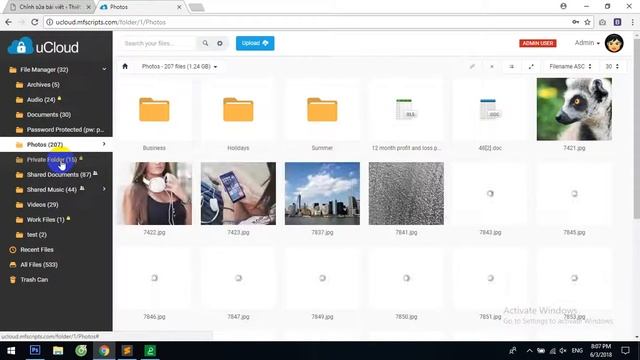The image size is (640, 360).
Task: Open File Explorer from the taskbar
Action: pos(58,351)
